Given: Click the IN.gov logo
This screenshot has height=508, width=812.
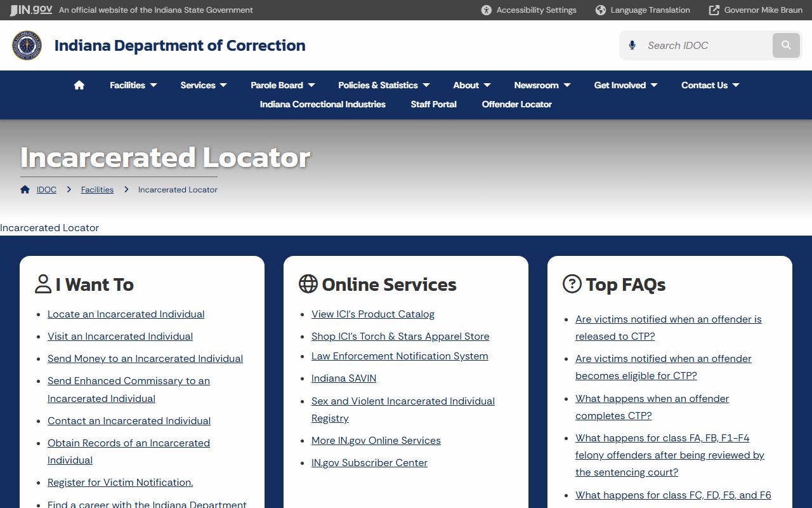Looking at the screenshot, I should click(31, 10).
